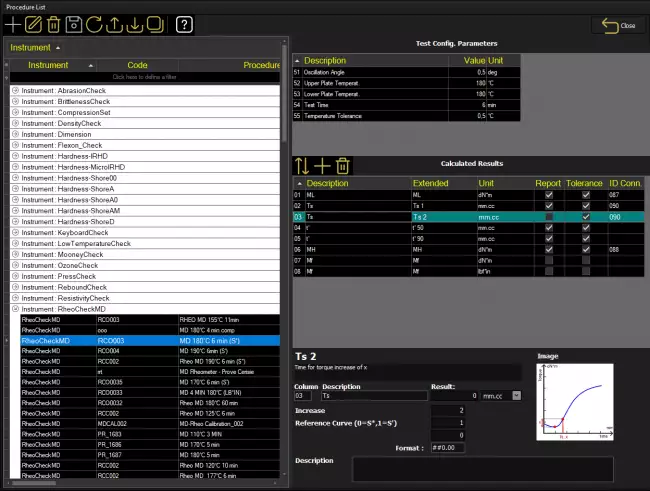Sort by the Code column header
The image size is (650, 491).
coord(137,64)
